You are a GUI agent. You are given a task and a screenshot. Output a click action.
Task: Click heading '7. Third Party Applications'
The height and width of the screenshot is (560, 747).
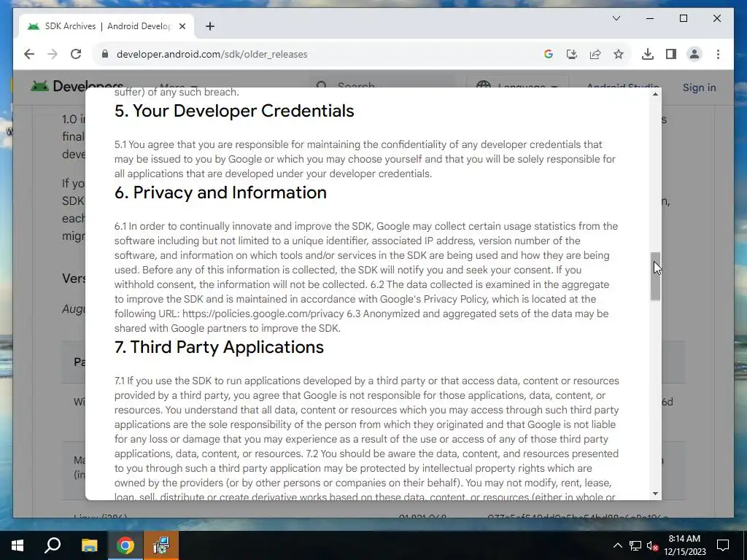coord(219,347)
